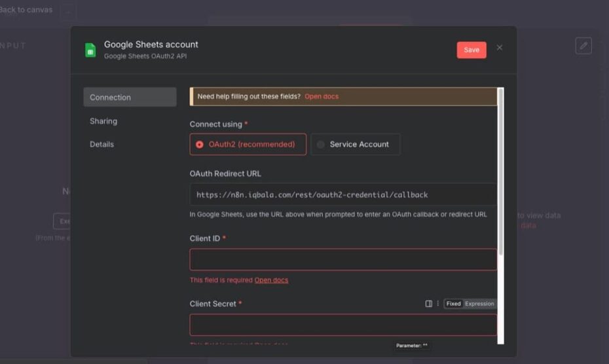The width and height of the screenshot is (609, 364).
Task: Save the Google Sheets credential
Action: (x=471, y=50)
